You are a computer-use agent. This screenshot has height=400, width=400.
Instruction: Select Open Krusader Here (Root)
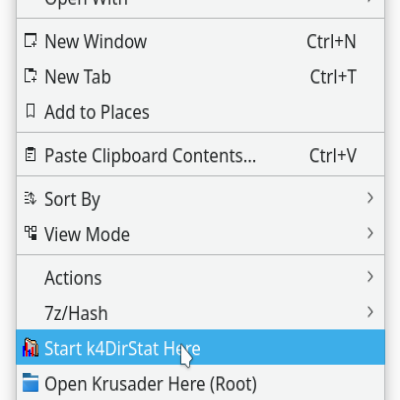(x=200, y=383)
